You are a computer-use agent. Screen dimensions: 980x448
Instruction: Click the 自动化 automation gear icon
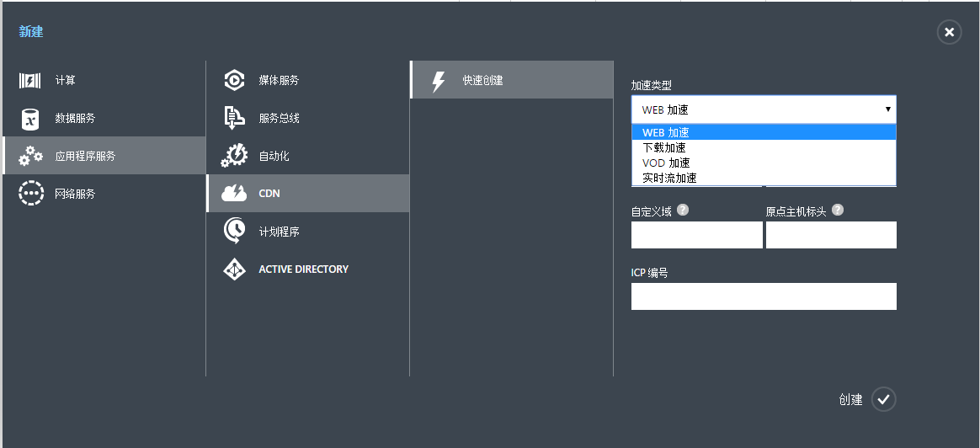click(x=234, y=157)
